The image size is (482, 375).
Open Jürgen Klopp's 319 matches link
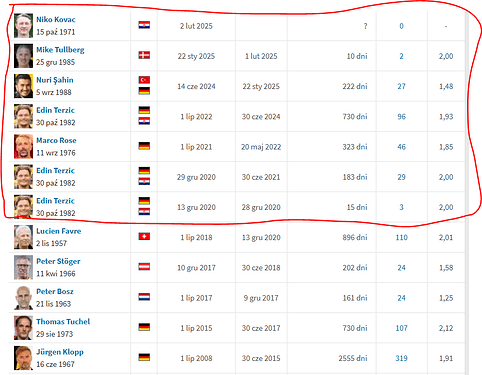(401, 358)
